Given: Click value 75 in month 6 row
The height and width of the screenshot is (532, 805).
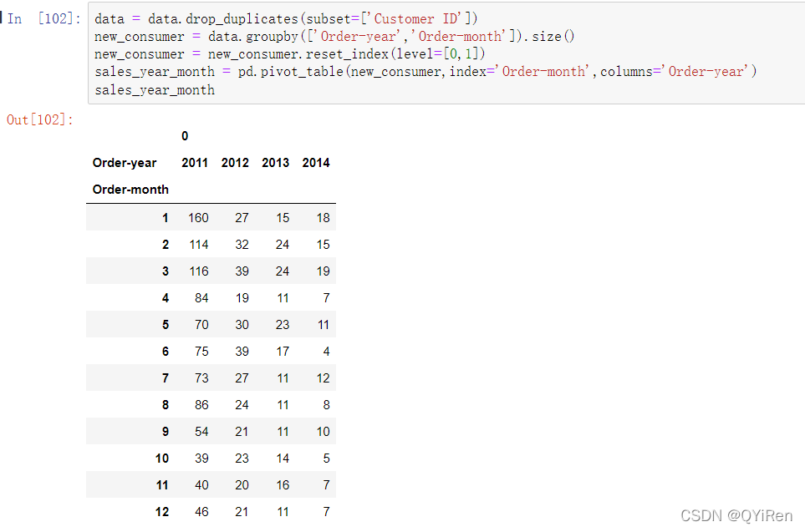Looking at the screenshot, I should (201, 352).
